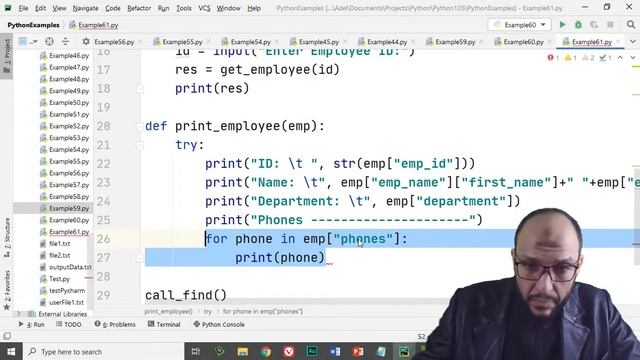The image size is (640, 360).
Task: Start debugging with the bug icon
Action: pyautogui.click(x=578, y=25)
